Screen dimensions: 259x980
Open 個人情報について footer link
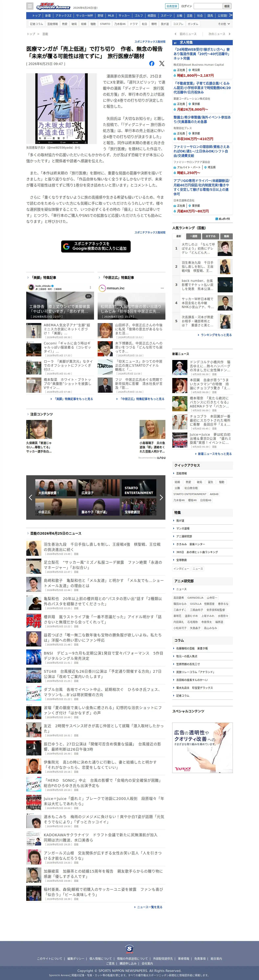tap(101, 958)
